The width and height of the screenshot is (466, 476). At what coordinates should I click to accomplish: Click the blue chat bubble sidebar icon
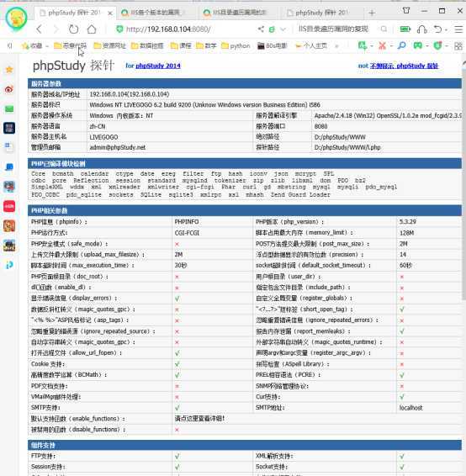(9, 167)
